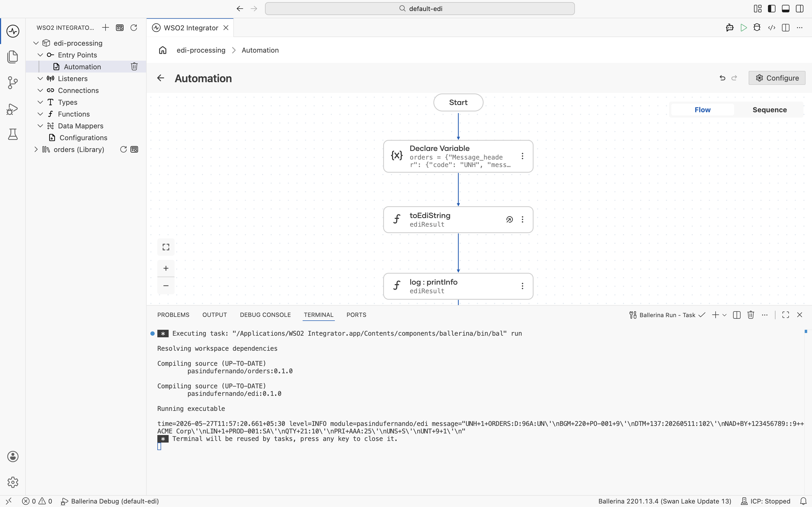
Task: Run the integration with the green play icon
Action: click(x=744, y=27)
